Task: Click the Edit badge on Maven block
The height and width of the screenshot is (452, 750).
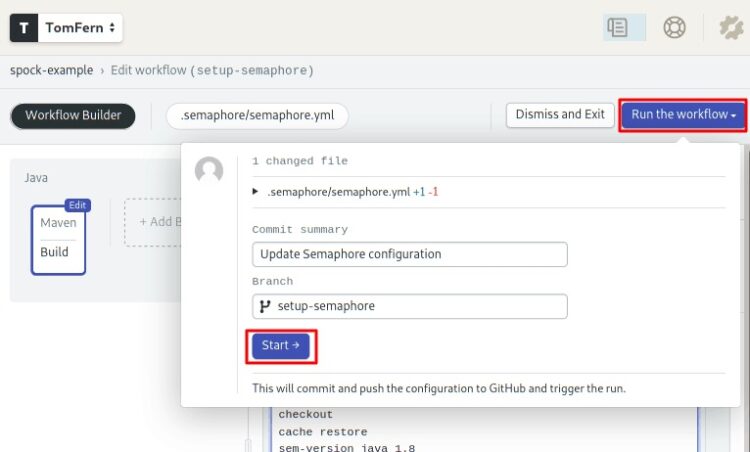Action: pos(77,205)
